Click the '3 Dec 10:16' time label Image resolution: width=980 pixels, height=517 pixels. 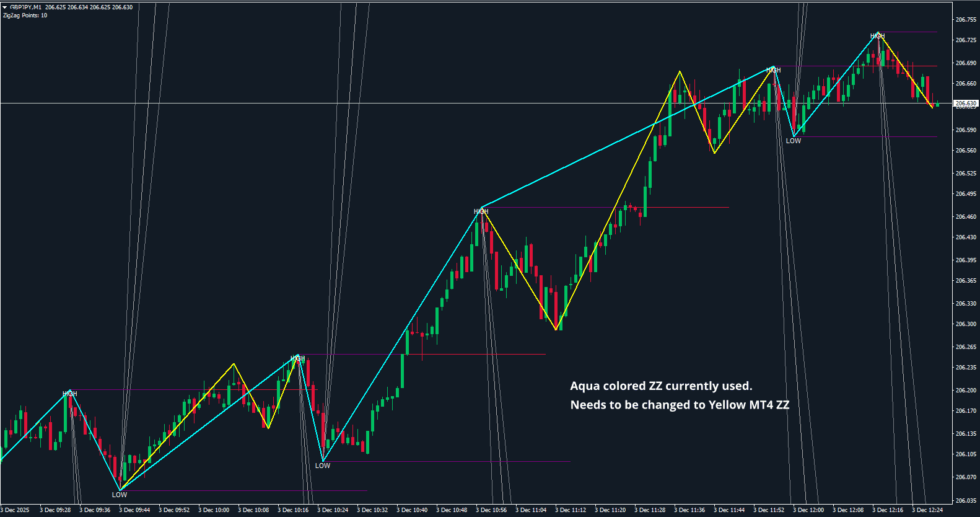click(x=293, y=510)
